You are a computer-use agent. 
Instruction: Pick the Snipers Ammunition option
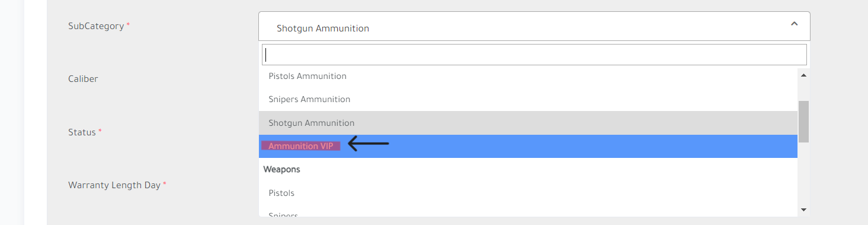tap(528, 99)
